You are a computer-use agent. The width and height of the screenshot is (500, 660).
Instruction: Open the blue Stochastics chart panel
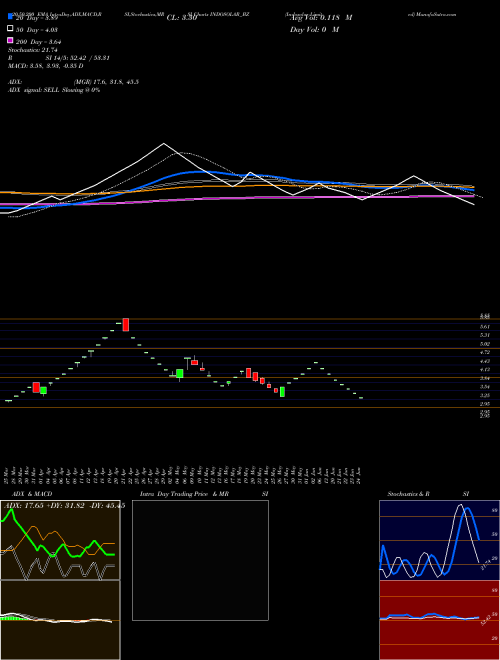pos(439,540)
